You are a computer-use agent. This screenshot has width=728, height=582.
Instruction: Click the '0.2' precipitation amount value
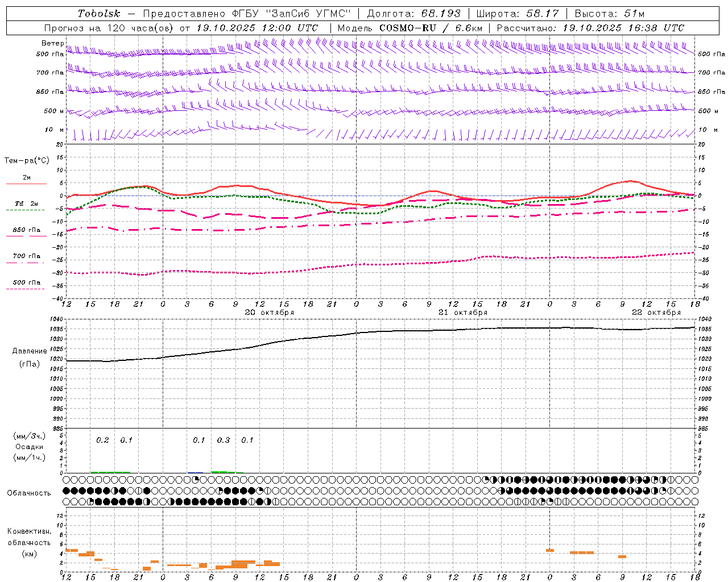coord(102,440)
